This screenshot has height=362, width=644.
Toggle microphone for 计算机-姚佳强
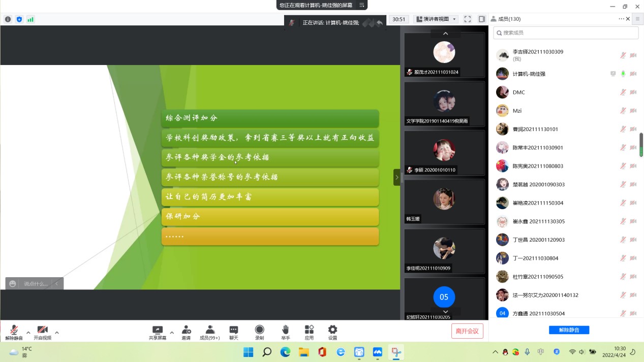pyautogui.click(x=623, y=74)
